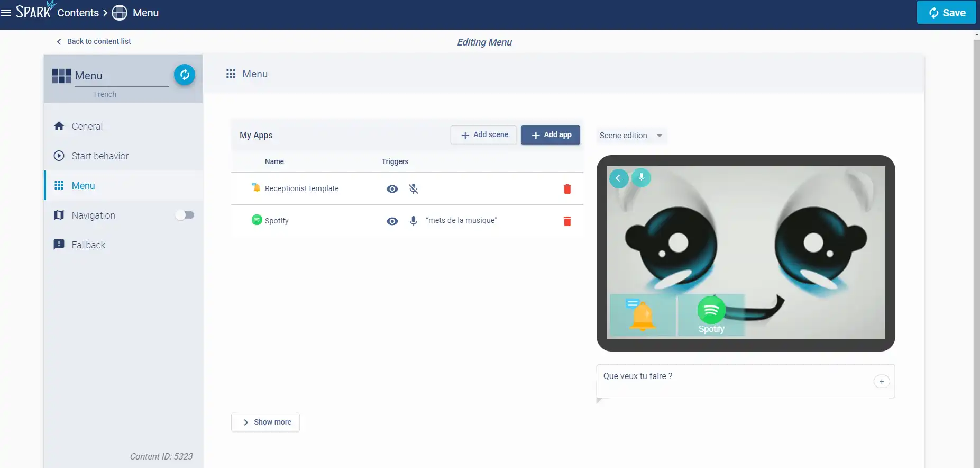Go back to content list
980x468 pixels.
click(x=94, y=41)
